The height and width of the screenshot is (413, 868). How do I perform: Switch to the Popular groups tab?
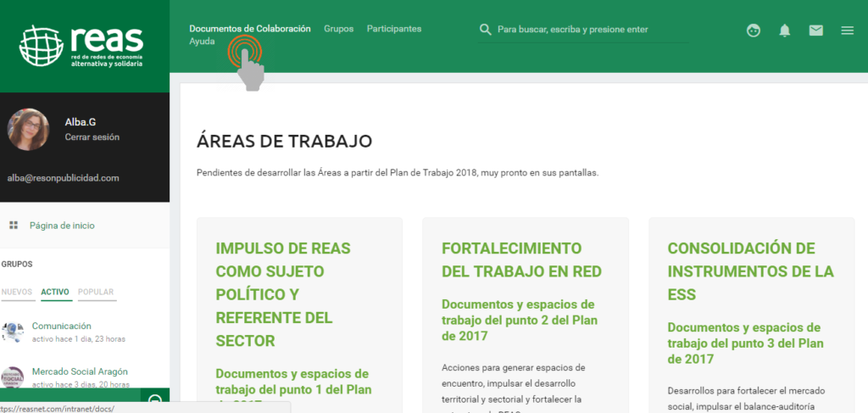click(x=96, y=293)
